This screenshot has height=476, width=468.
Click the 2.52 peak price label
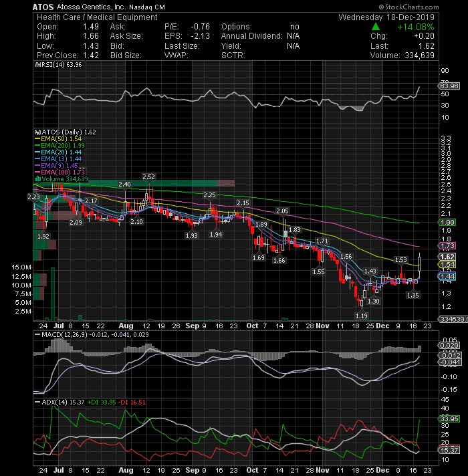coord(148,176)
